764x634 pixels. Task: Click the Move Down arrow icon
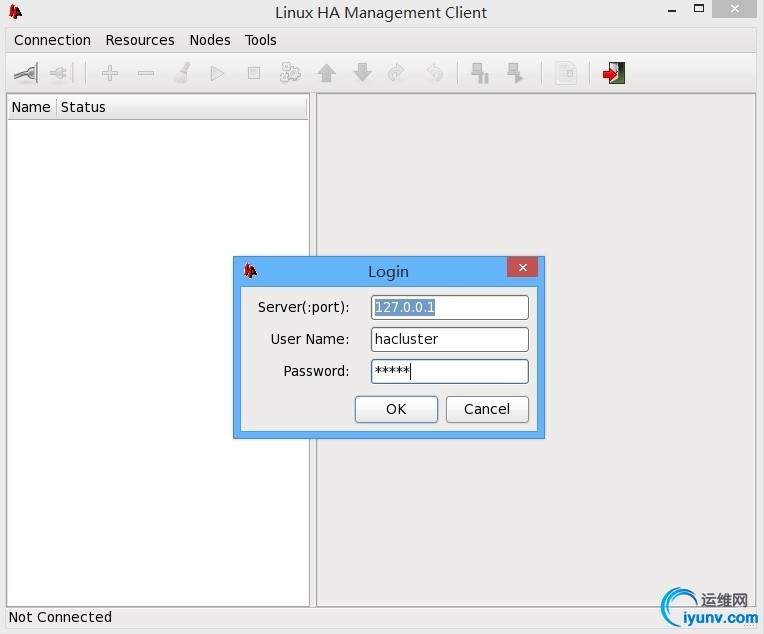tap(363, 73)
